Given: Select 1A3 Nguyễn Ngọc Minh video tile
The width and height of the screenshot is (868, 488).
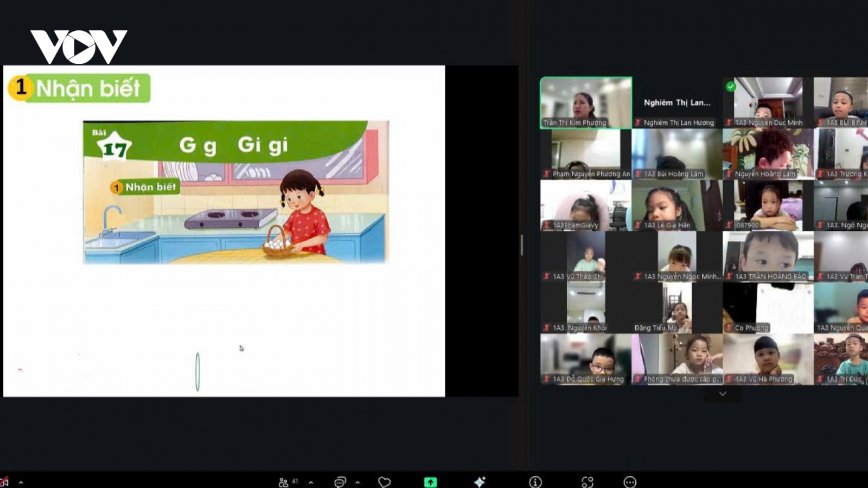Looking at the screenshot, I should [x=677, y=256].
